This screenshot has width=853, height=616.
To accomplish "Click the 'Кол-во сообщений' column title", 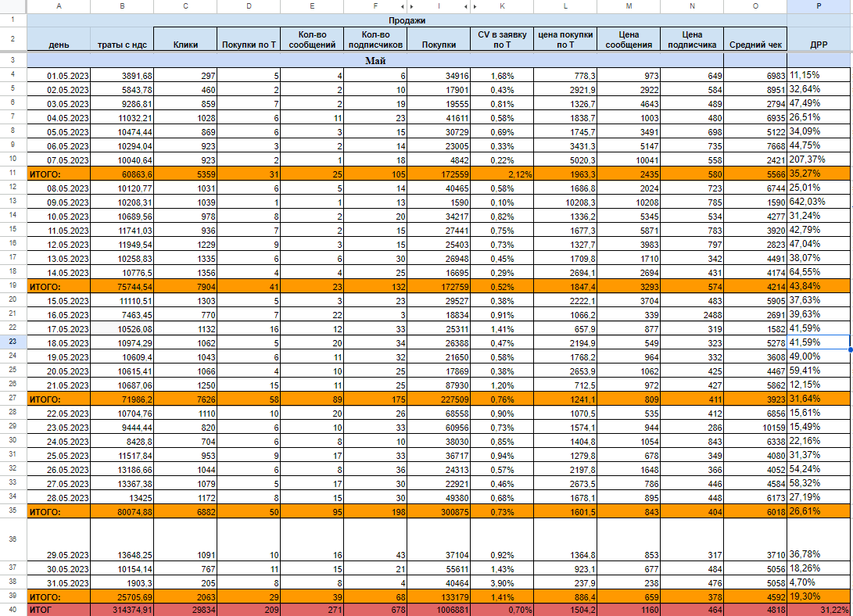I will [312, 39].
